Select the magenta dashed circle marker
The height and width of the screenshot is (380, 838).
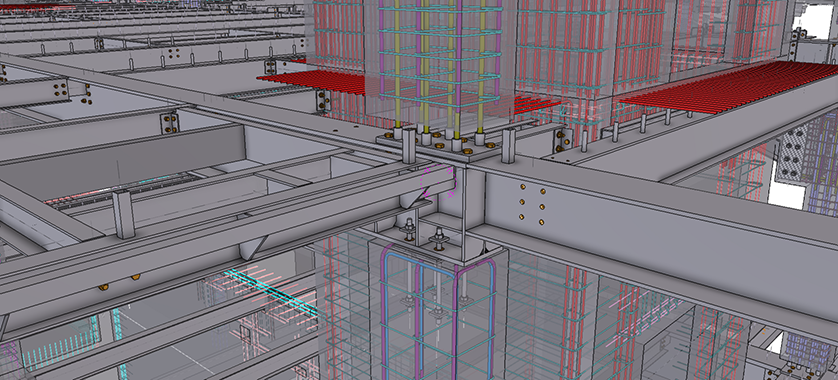coord(438,181)
